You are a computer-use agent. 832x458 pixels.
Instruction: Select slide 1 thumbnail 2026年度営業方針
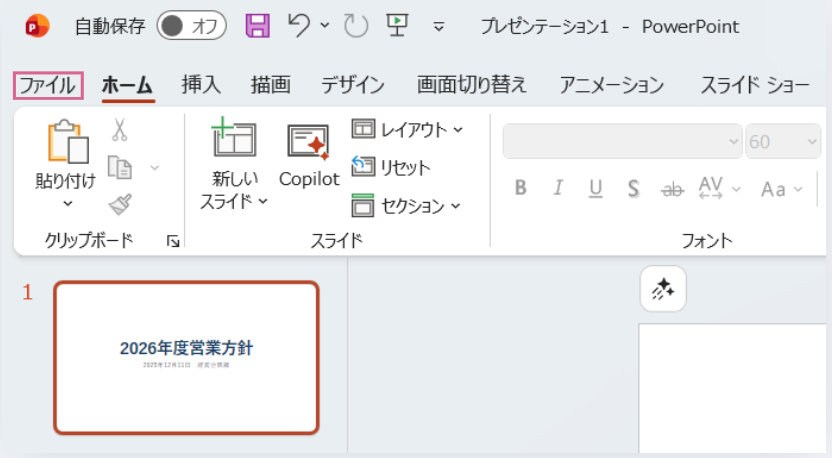186,357
